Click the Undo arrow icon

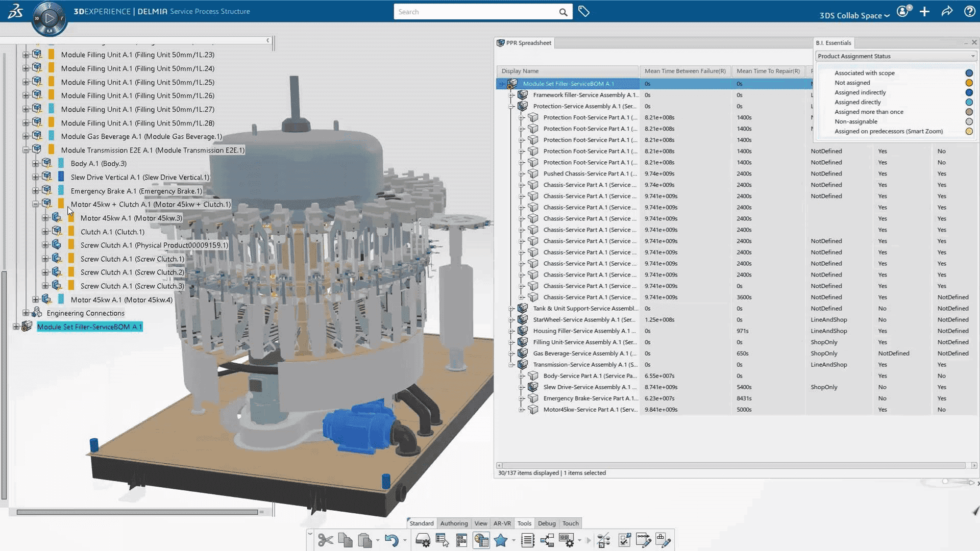click(x=391, y=540)
